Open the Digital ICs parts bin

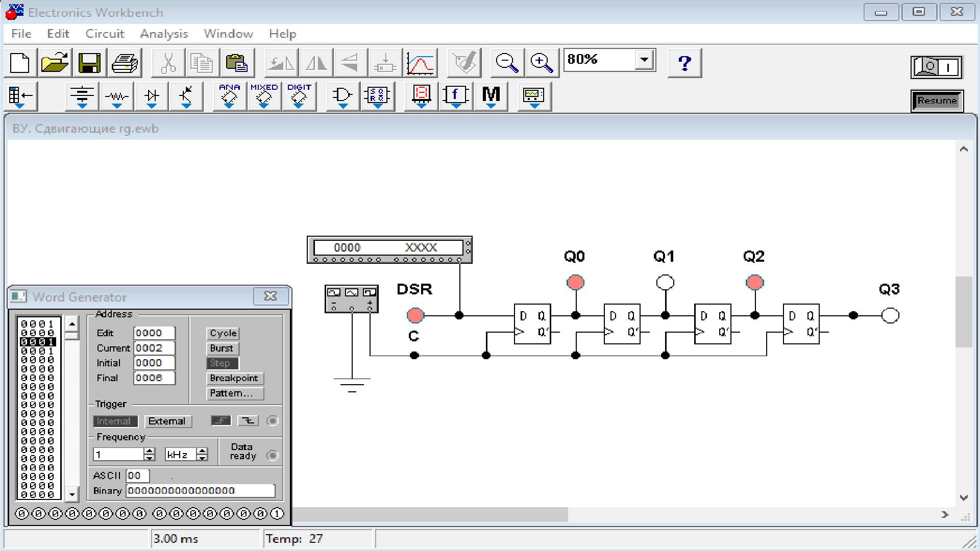299,96
